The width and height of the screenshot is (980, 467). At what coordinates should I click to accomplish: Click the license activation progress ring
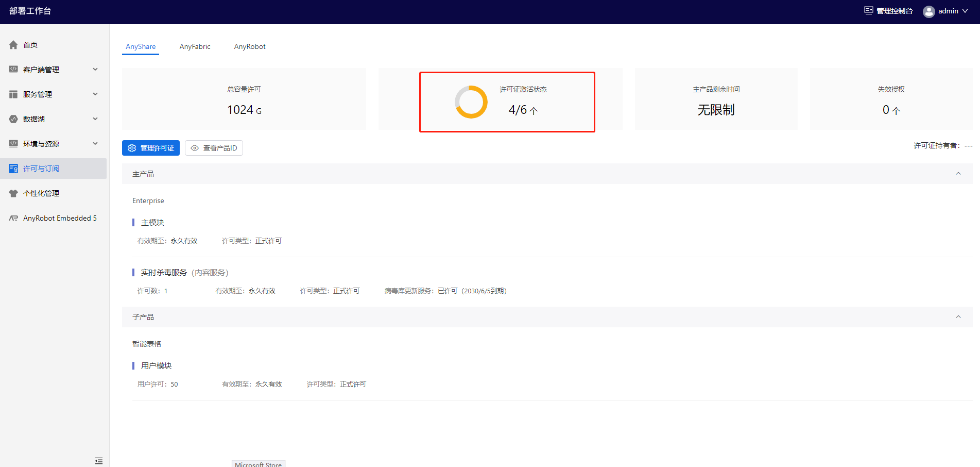[471, 102]
